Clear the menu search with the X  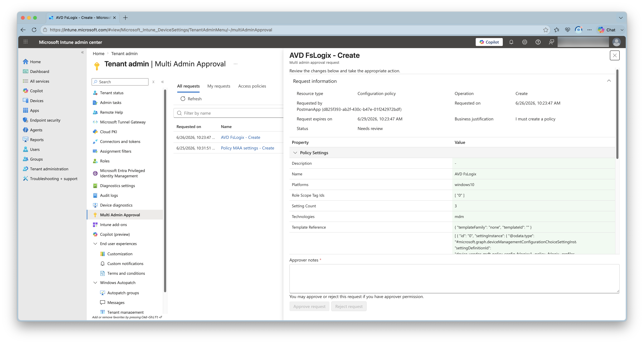point(154,82)
